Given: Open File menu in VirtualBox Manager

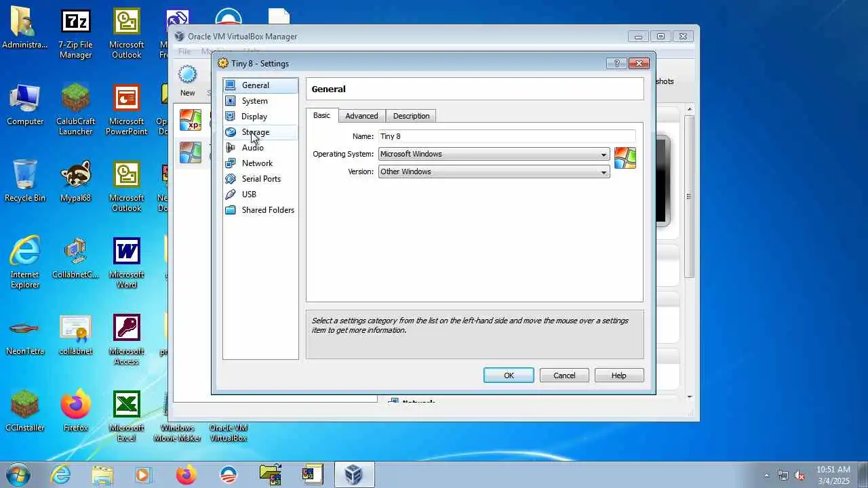Looking at the screenshot, I should tap(184, 52).
